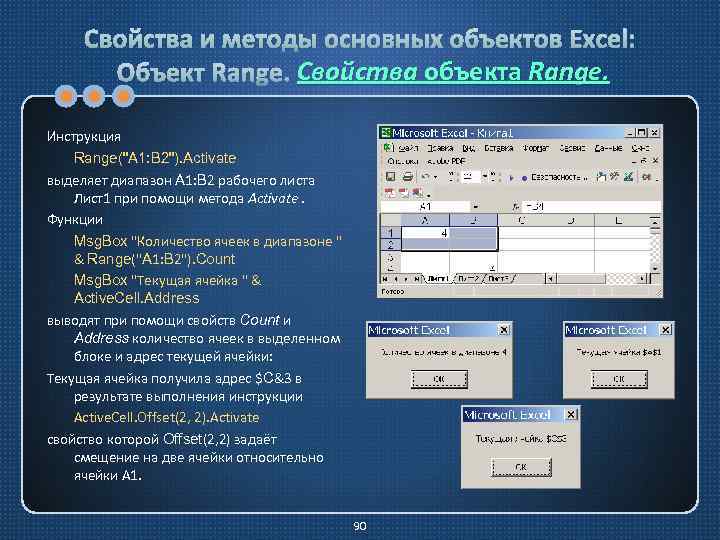Click cell A1 containing 4

click(x=425, y=233)
